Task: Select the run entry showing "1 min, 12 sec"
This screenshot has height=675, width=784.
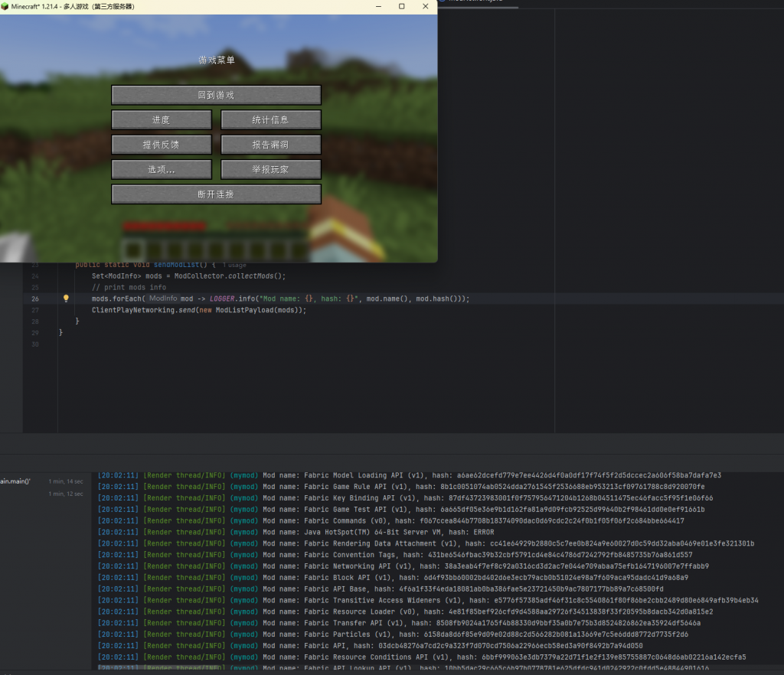Action: [66, 494]
